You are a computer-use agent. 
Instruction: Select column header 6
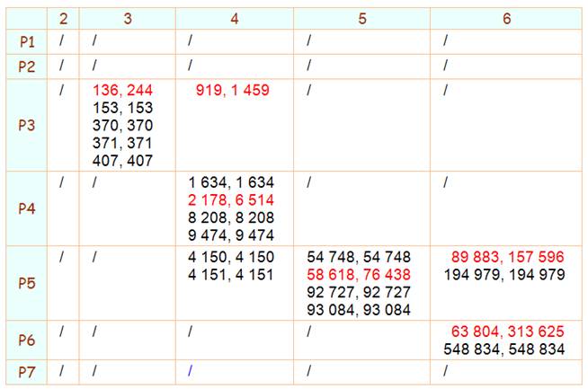507,18
